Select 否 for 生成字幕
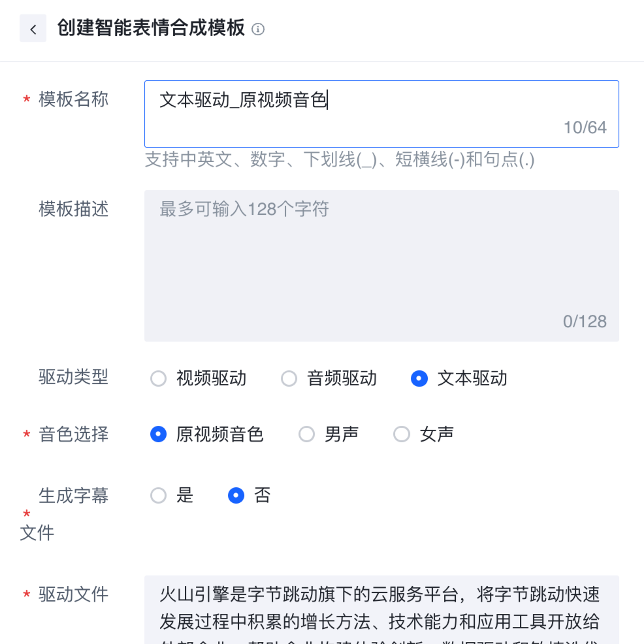The height and width of the screenshot is (644, 644). 236,496
